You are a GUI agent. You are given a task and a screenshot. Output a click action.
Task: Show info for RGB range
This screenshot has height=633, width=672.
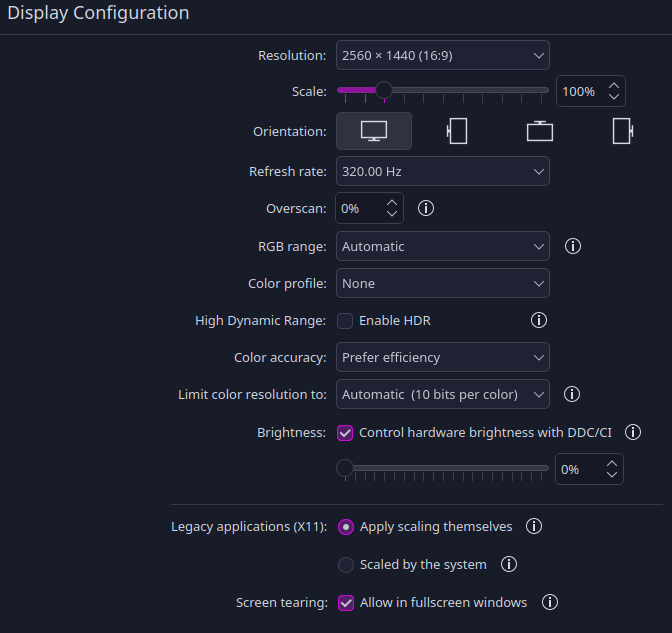tap(573, 246)
